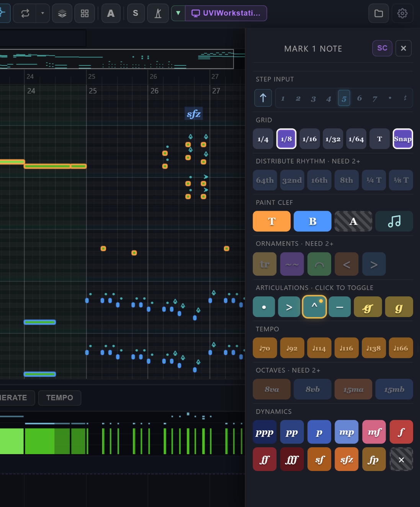Select the UVIWorkstation instrument button
The image size is (420, 507).
click(226, 13)
